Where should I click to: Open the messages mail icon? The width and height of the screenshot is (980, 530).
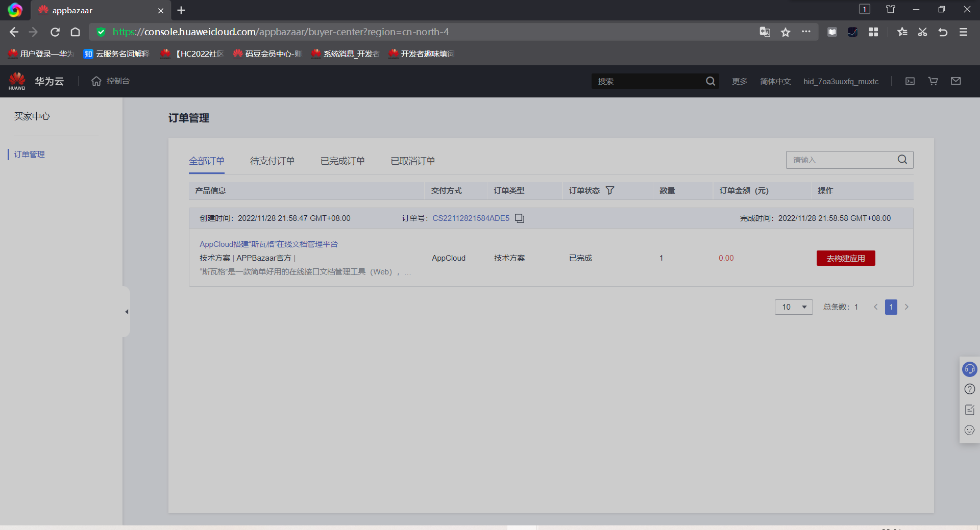click(956, 81)
